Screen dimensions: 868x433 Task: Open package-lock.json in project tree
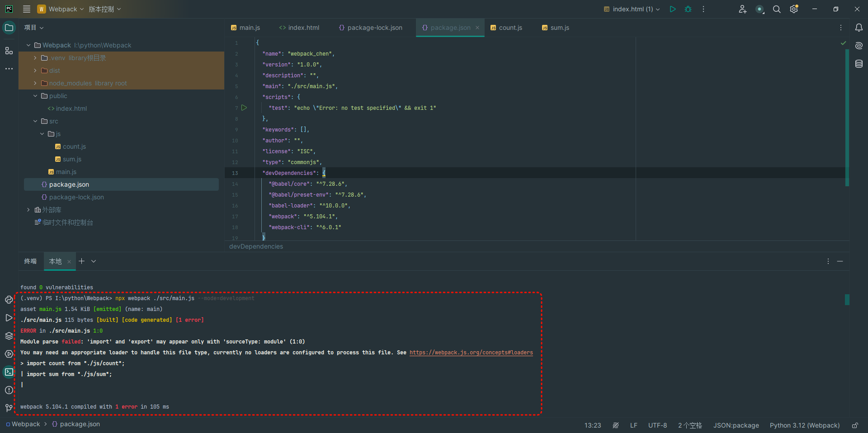[x=76, y=197]
